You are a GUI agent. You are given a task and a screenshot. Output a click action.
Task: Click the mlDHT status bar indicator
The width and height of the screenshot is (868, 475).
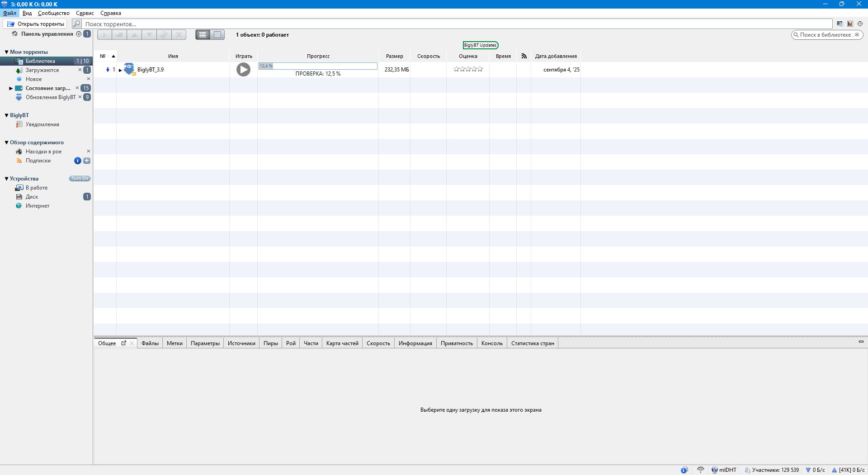coord(724,470)
